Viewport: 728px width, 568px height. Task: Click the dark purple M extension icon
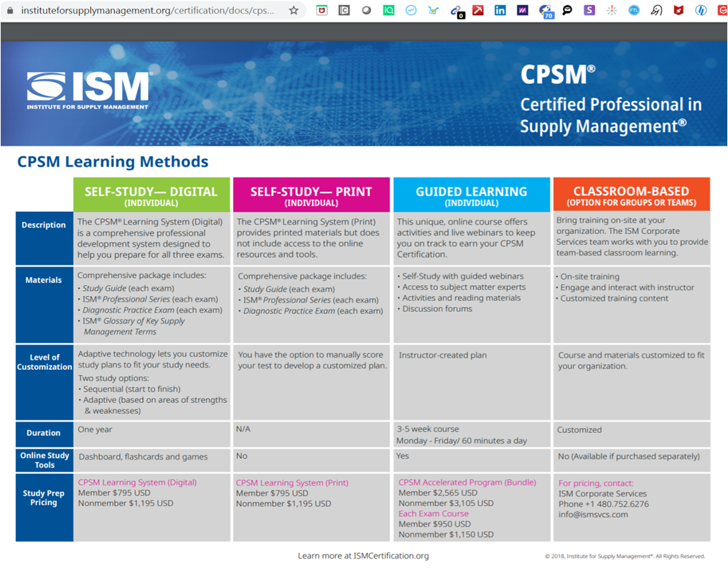523,10
